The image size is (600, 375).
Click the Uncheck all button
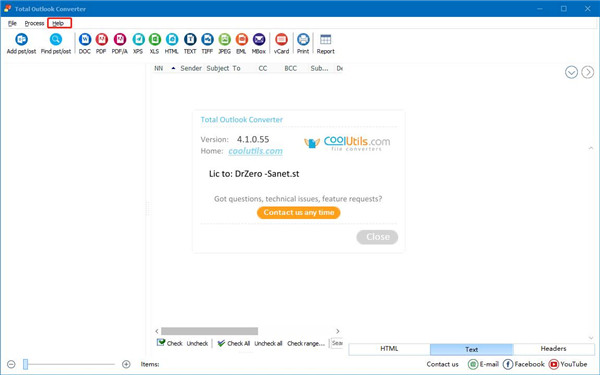[268, 344]
